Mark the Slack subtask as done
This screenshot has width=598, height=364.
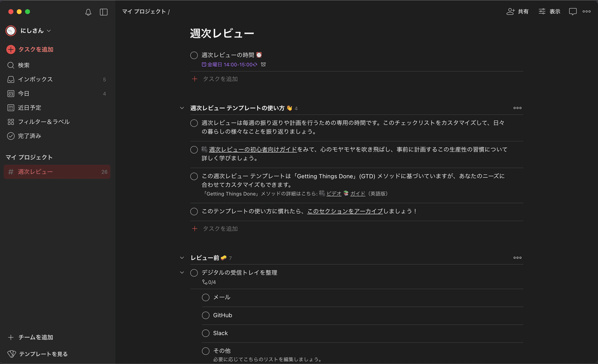[x=205, y=333]
